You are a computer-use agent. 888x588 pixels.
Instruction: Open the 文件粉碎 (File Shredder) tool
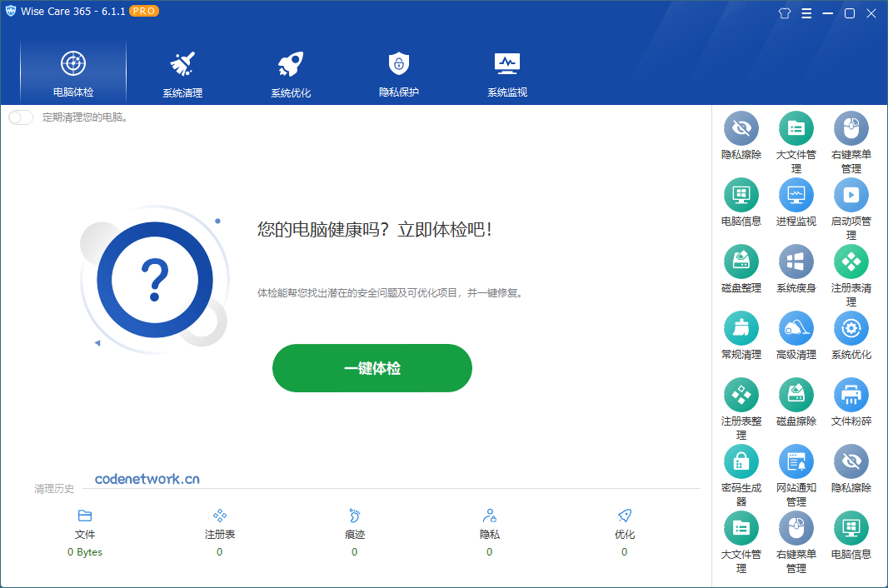pyautogui.click(x=851, y=395)
